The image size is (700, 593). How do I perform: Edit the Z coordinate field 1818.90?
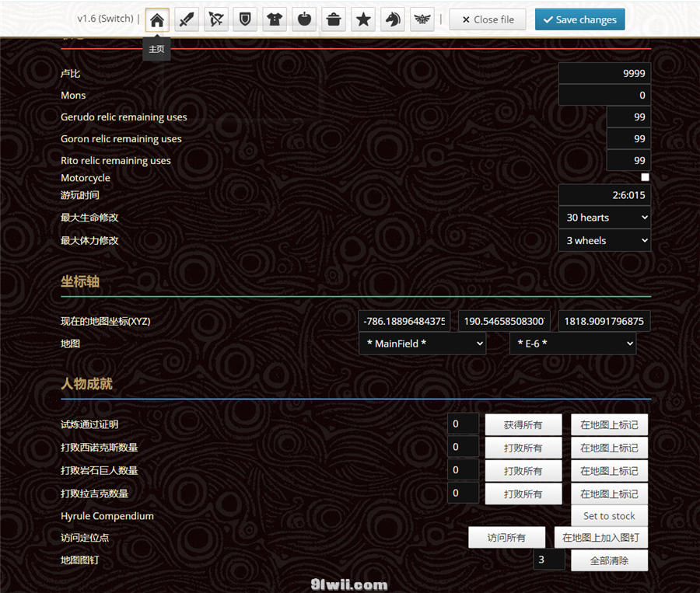coord(604,321)
